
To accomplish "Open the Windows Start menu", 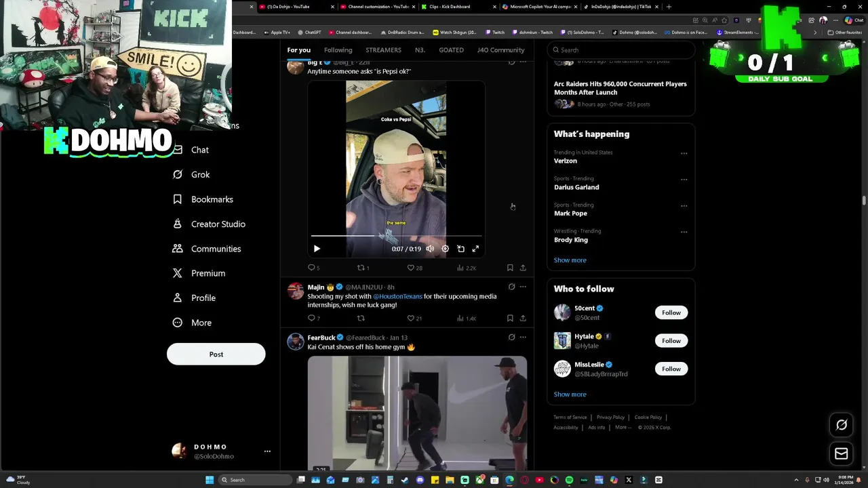I will tap(210, 480).
